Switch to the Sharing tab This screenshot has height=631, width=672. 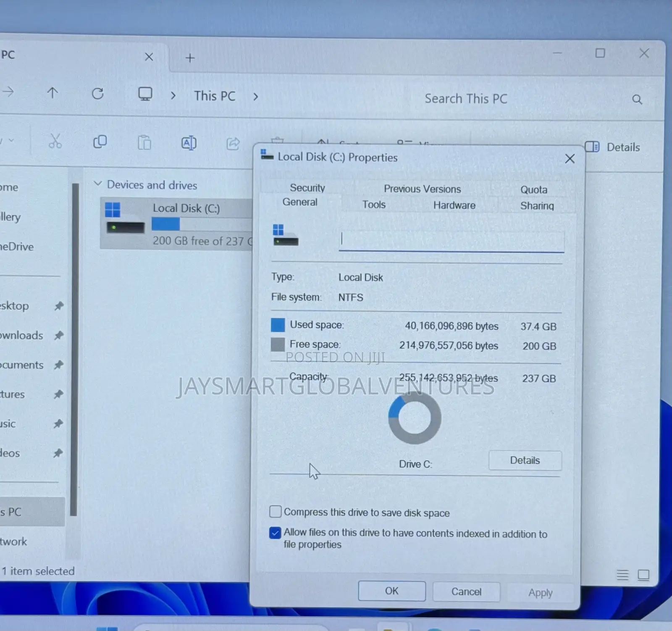(x=537, y=206)
